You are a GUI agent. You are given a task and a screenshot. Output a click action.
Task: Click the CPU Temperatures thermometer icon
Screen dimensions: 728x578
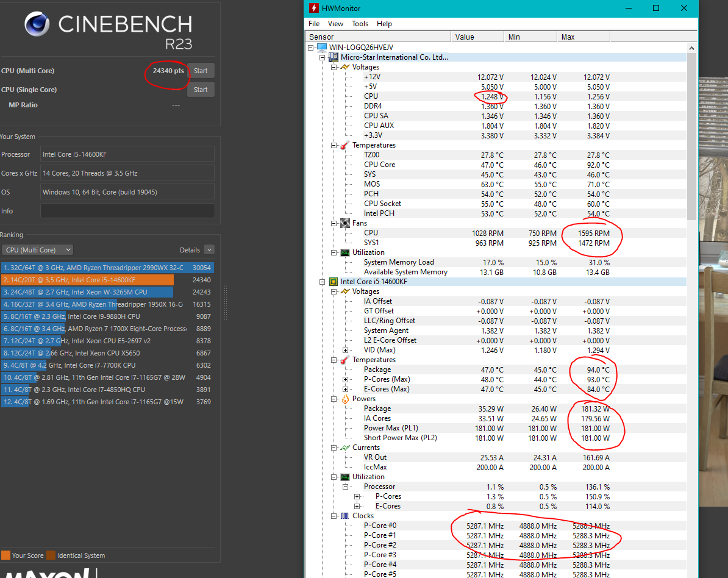click(344, 360)
